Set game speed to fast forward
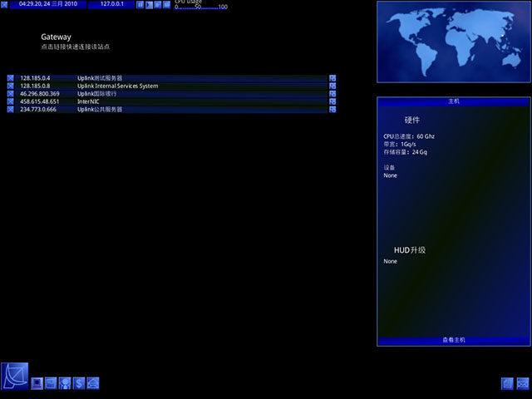Image resolution: width=532 pixels, height=399 pixels. [158, 5]
